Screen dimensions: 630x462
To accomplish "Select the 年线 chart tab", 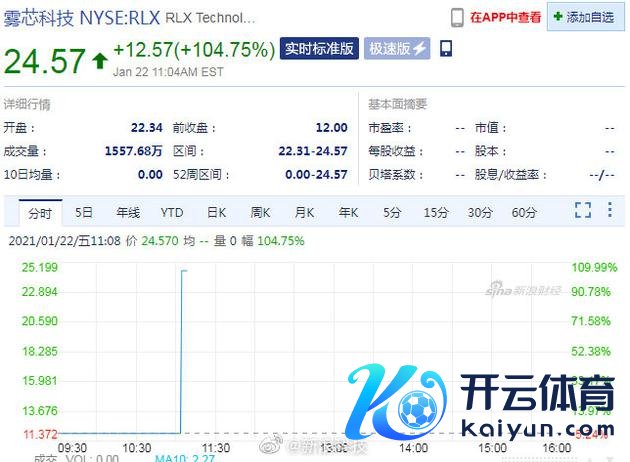I will pos(128,213).
